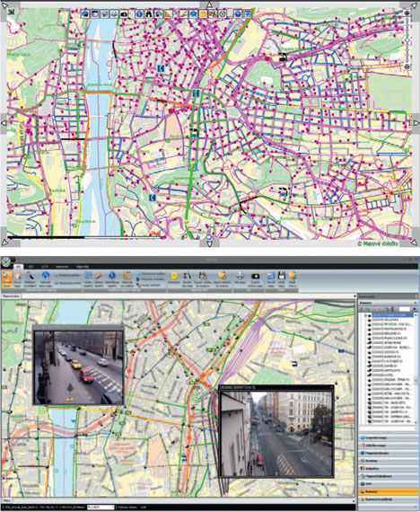Click the camera snapshot icon in the map toolbar
Viewport: 420px width, 512px height.
(124, 14)
